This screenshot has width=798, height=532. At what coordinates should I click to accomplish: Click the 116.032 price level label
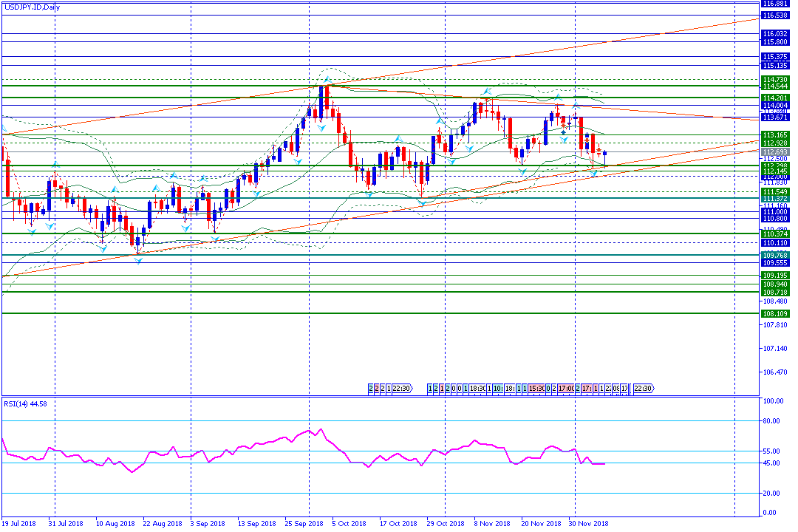point(774,34)
